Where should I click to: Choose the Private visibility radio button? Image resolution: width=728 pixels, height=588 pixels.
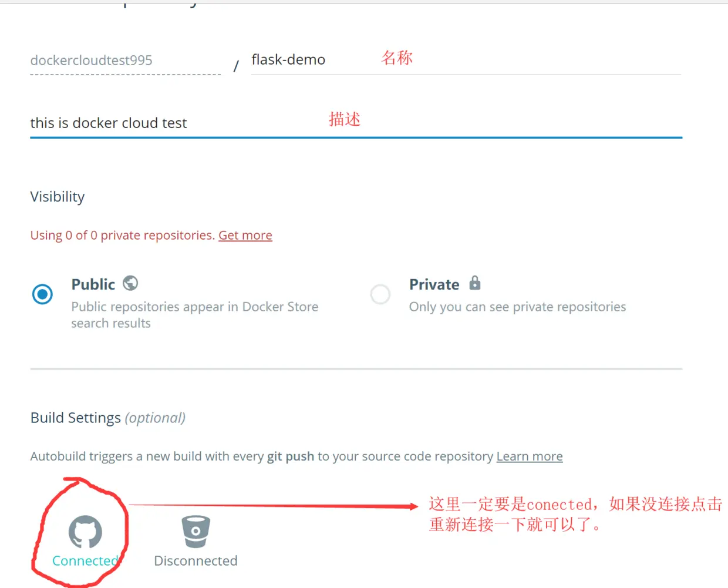(x=380, y=294)
